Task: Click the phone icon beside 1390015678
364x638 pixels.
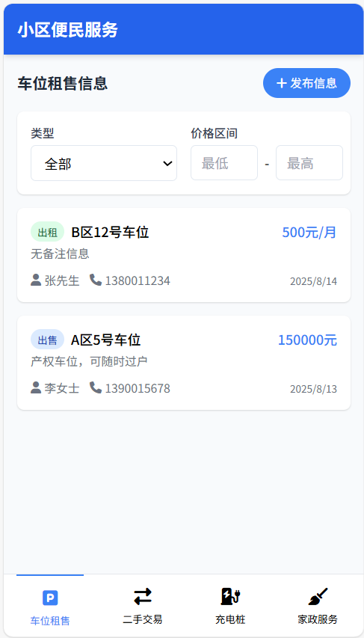Action: tap(96, 387)
